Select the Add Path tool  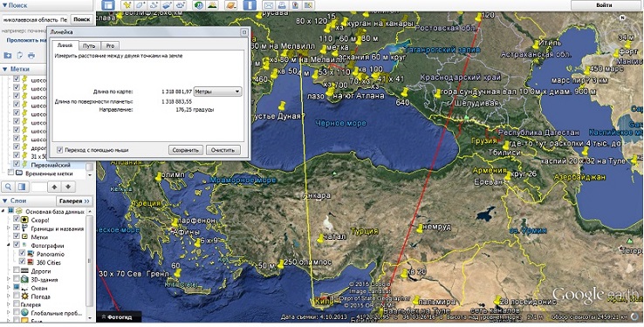[x=154, y=5]
